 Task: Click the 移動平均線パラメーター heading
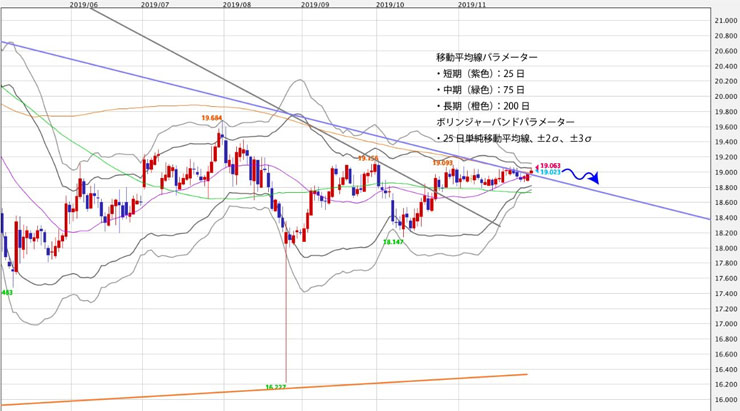click(487, 58)
